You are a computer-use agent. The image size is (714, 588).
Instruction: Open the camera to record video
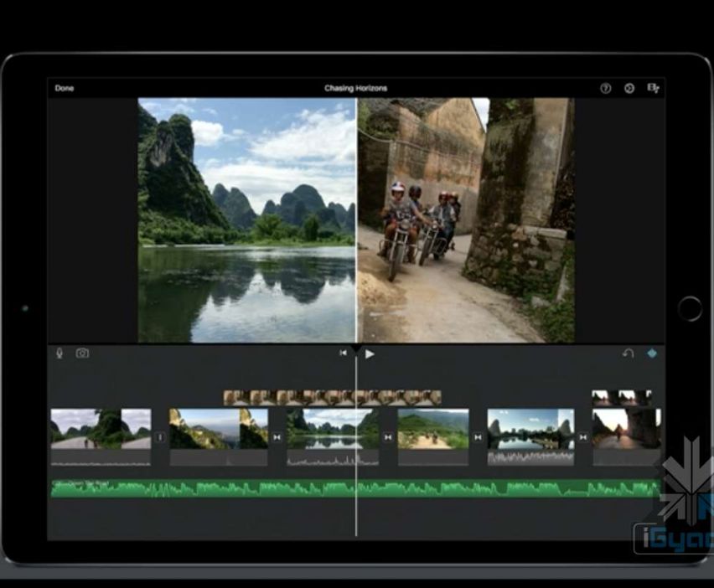(82, 353)
